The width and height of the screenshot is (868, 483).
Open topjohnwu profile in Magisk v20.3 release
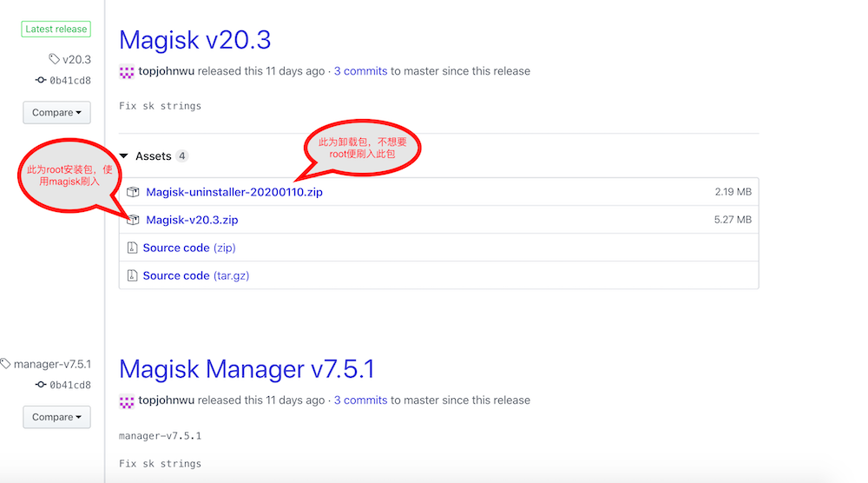(166, 71)
